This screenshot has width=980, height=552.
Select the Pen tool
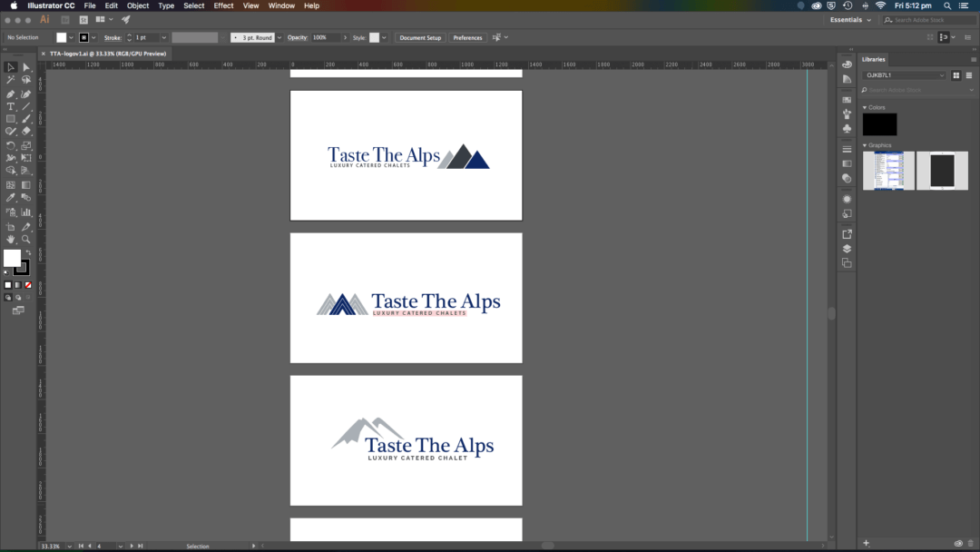click(11, 94)
